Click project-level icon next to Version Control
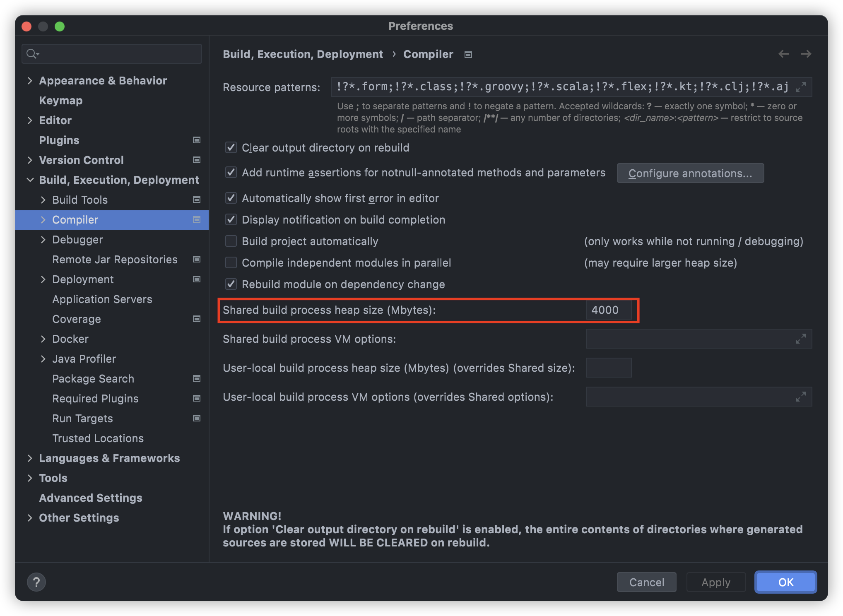The height and width of the screenshot is (616, 843). coord(197,160)
